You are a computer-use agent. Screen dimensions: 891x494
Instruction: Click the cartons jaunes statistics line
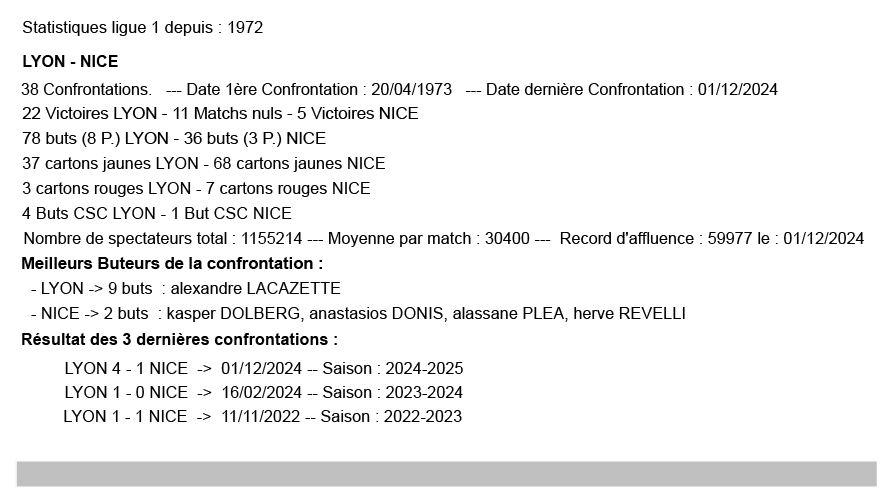coord(203,164)
